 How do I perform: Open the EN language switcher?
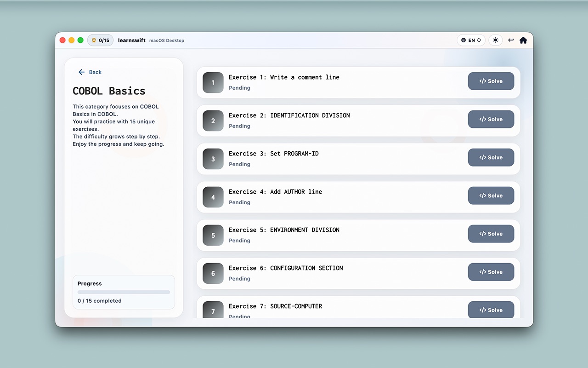click(x=471, y=40)
